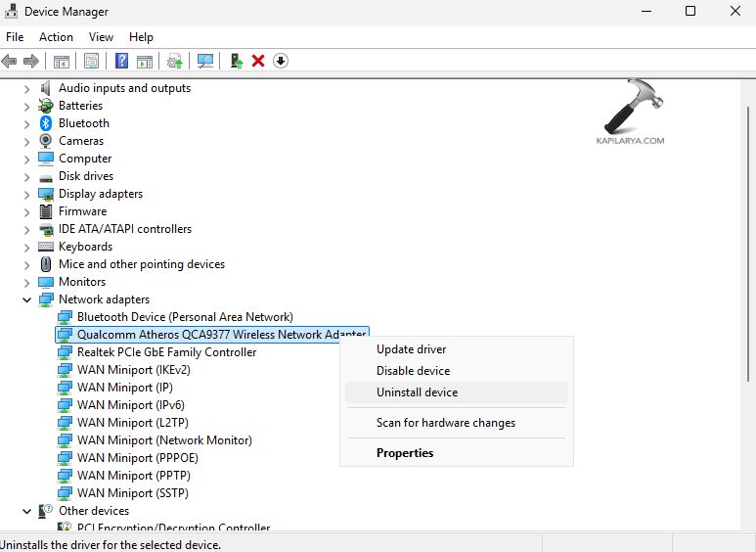Viewport: 756px width, 552px height.
Task: Click the Back arrow in toolbar
Action: [10, 61]
